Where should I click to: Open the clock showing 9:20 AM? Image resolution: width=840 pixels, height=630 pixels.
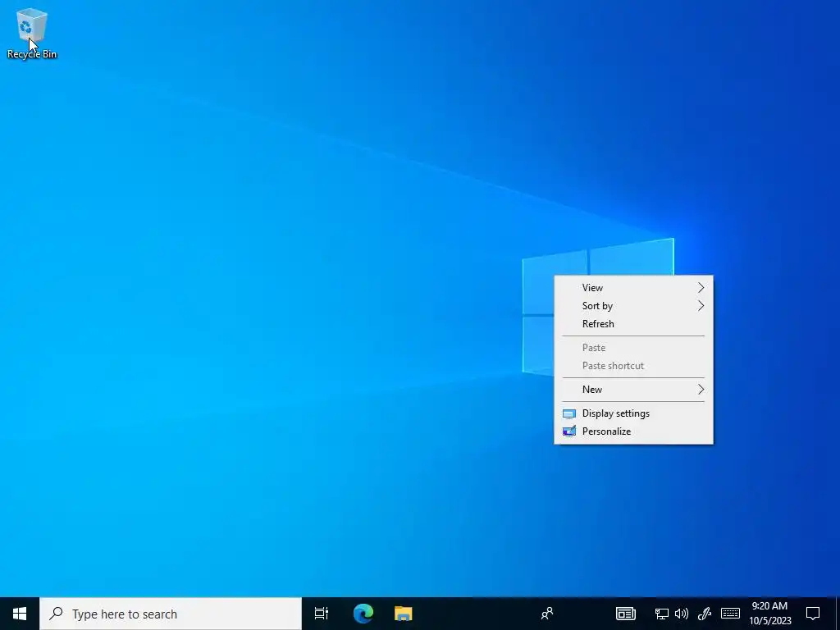pos(769,614)
